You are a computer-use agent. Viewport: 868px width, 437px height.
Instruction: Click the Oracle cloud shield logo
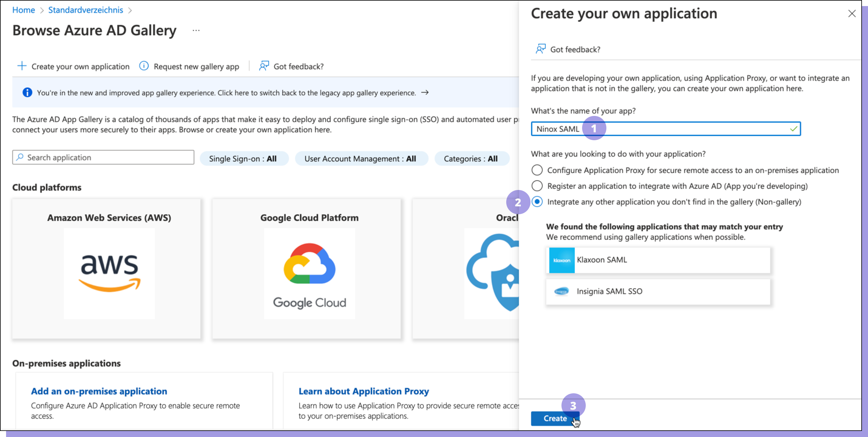point(492,273)
